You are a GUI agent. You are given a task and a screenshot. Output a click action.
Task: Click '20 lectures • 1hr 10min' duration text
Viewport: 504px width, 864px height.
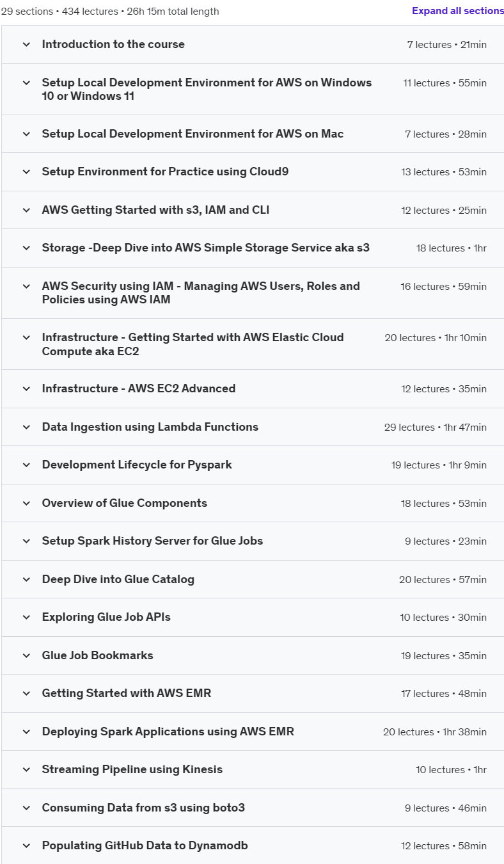click(436, 338)
